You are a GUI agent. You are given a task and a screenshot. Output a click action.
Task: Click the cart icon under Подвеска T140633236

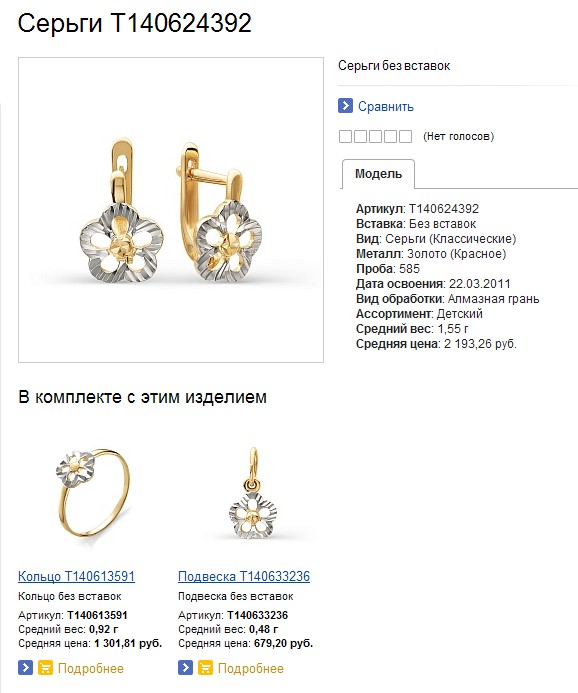tap(205, 667)
